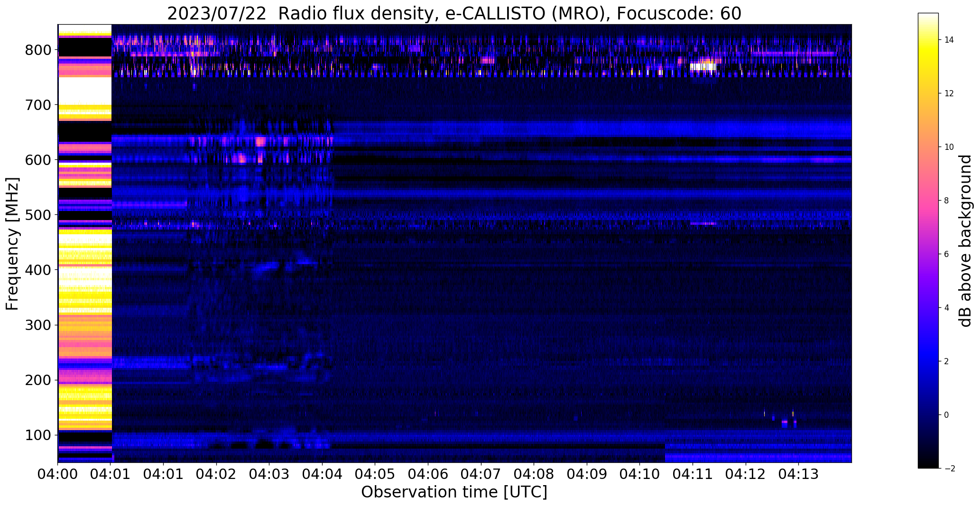
Task: Click the 'Observation time [UTC]' x-axis label
Action: pos(454,492)
